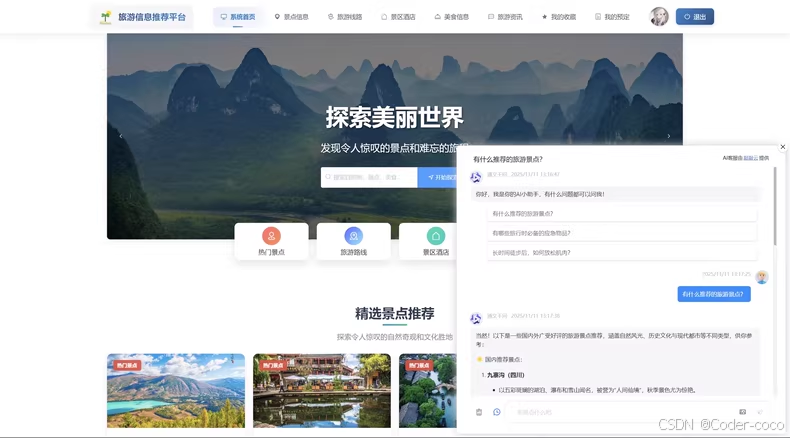Click the 九寨沟(四川) recommendation text
790x438 pixels.
pos(505,375)
